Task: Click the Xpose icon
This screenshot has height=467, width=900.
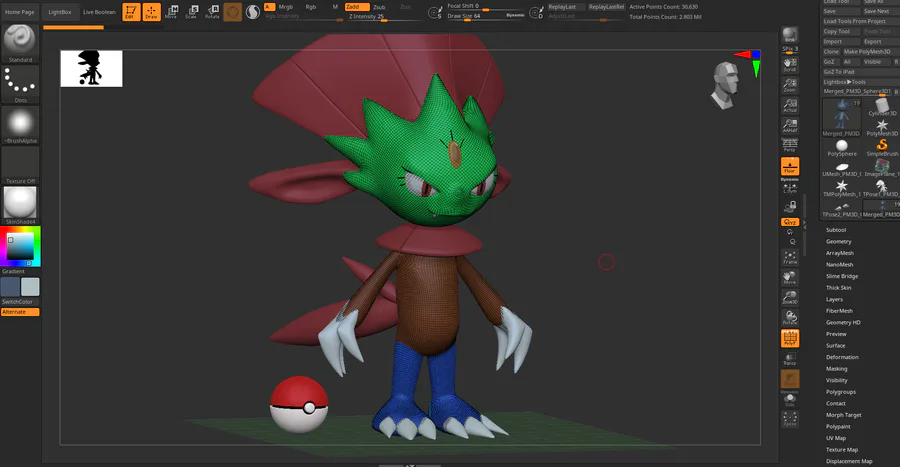Action: pyautogui.click(x=790, y=419)
